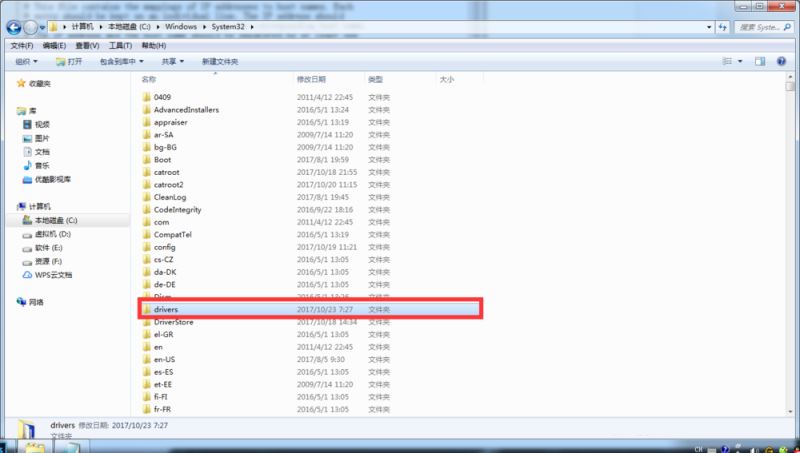Select the CodeIntegrity folder name
Image resolution: width=800 pixels, height=453 pixels.
click(178, 210)
